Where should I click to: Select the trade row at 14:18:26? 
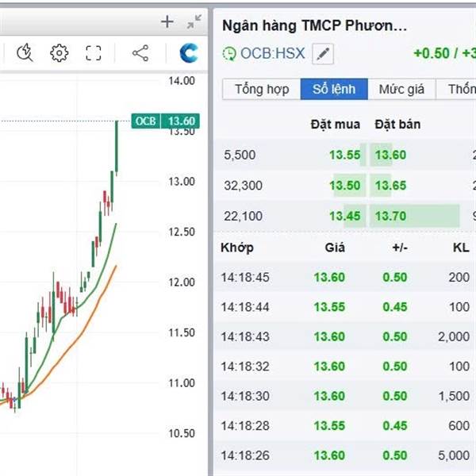point(344,455)
